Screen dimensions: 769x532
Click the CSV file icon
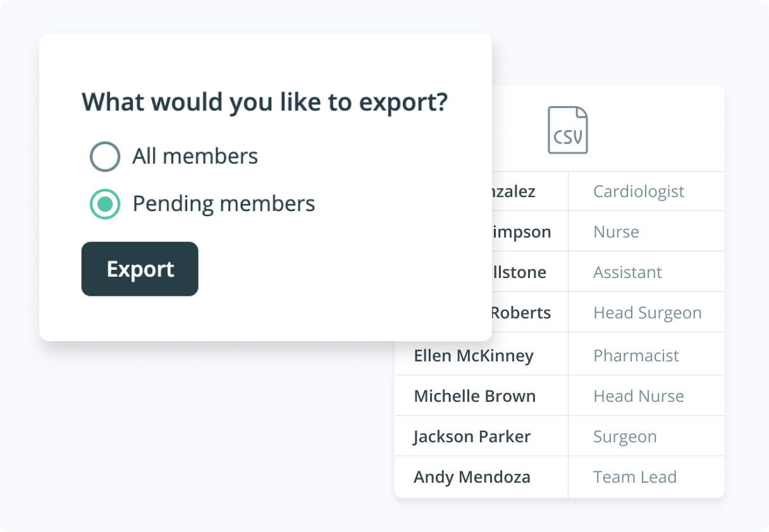[x=567, y=130]
